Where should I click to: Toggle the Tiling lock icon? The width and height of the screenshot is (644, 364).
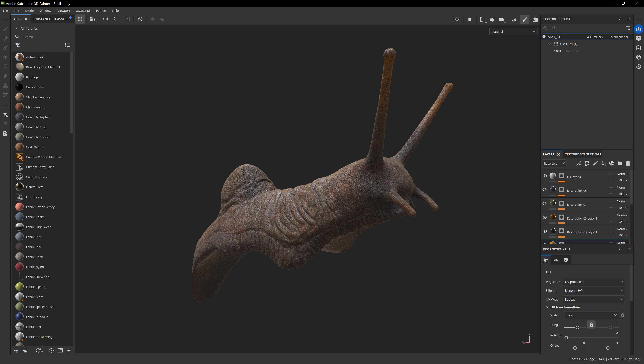click(591, 325)
